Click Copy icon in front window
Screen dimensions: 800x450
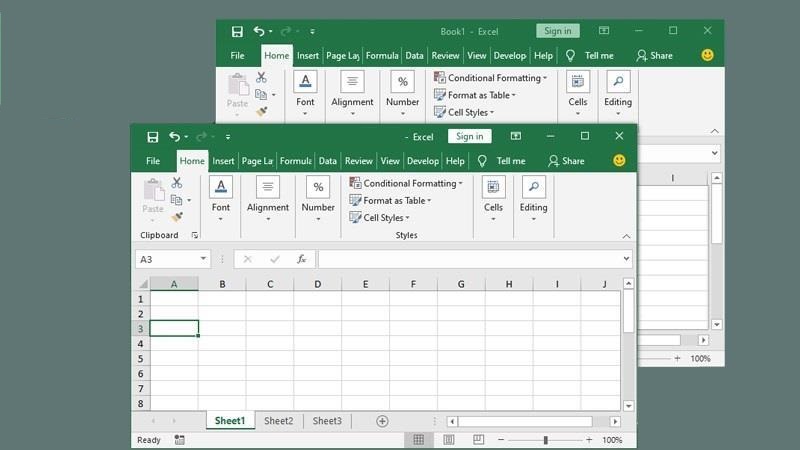[x=177, y=199]
